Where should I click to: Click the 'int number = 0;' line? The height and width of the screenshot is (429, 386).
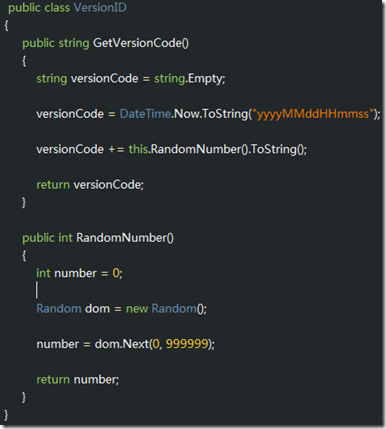click(x=79, y=273)
